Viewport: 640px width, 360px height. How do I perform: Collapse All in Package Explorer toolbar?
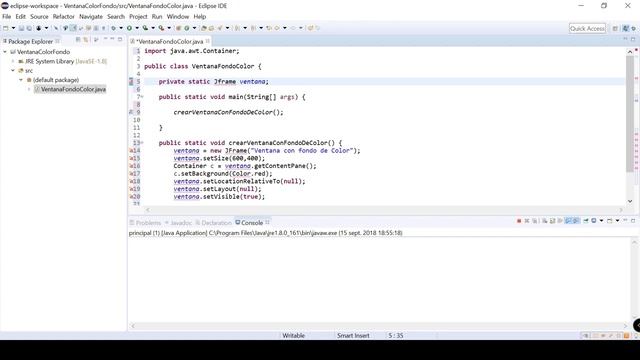78,40
